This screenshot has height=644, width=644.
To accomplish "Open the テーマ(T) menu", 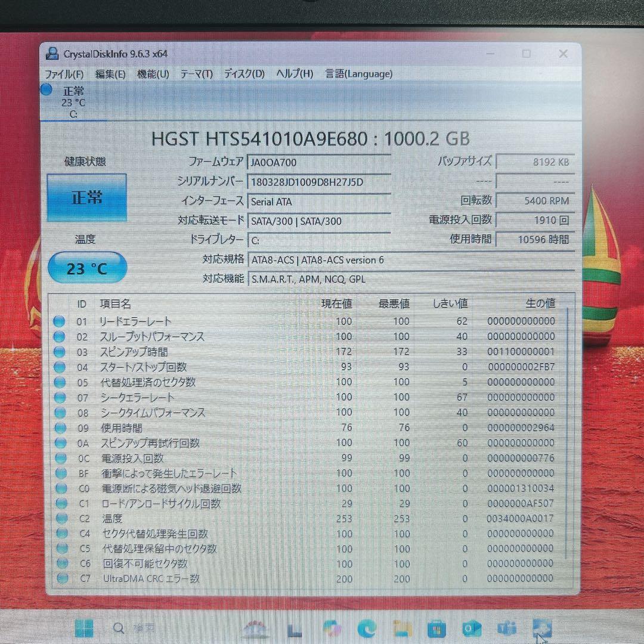I will 196,73.
